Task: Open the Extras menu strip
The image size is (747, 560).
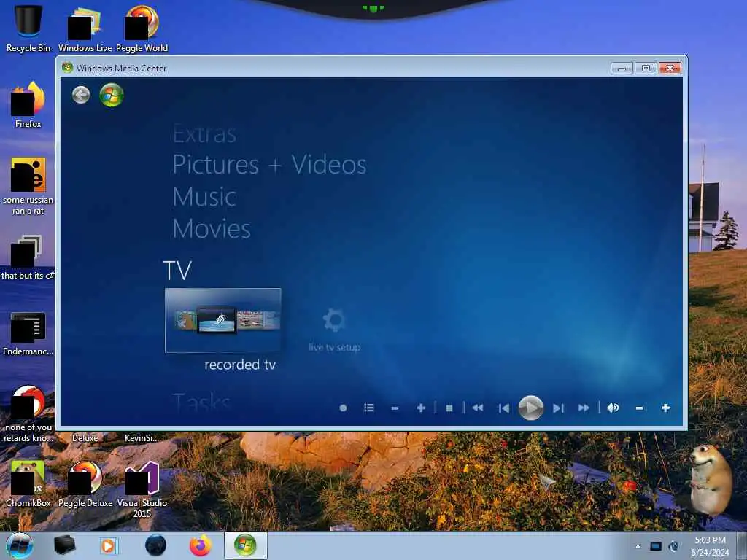Action: click(x=204, y=134)
